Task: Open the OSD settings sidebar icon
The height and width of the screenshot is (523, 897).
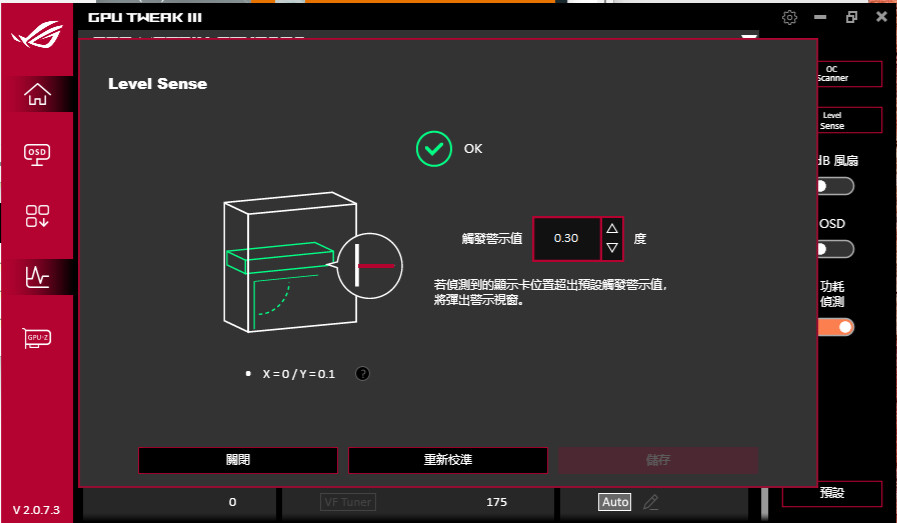Action: click(x=37, y=153)
